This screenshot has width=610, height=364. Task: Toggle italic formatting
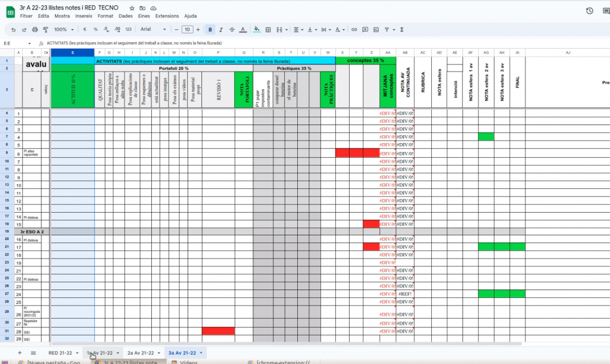(221, 29)
